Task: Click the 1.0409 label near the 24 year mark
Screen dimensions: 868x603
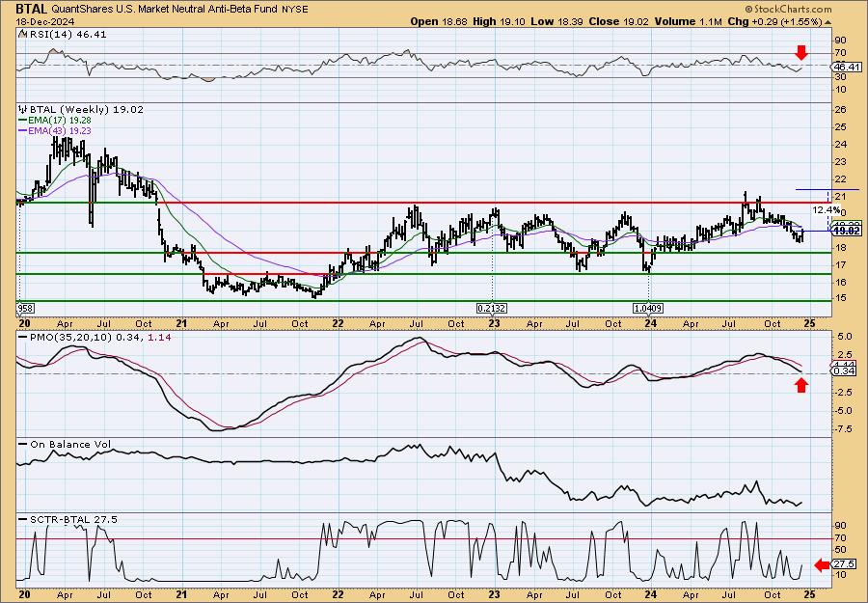Action: [x=648, y=308]
